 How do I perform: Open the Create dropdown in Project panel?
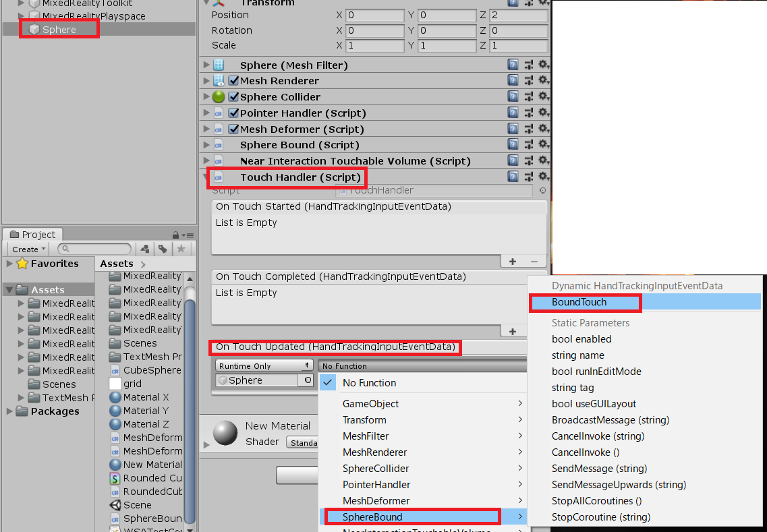(29, 249)
